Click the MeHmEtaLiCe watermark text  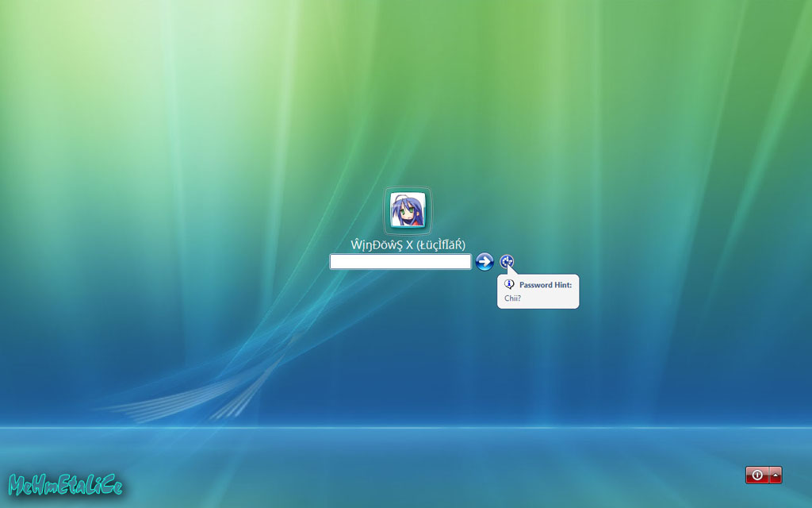65,485
